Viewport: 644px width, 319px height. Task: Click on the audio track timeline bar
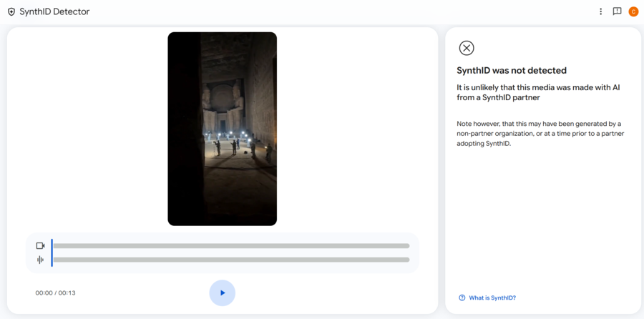point(231,260)
